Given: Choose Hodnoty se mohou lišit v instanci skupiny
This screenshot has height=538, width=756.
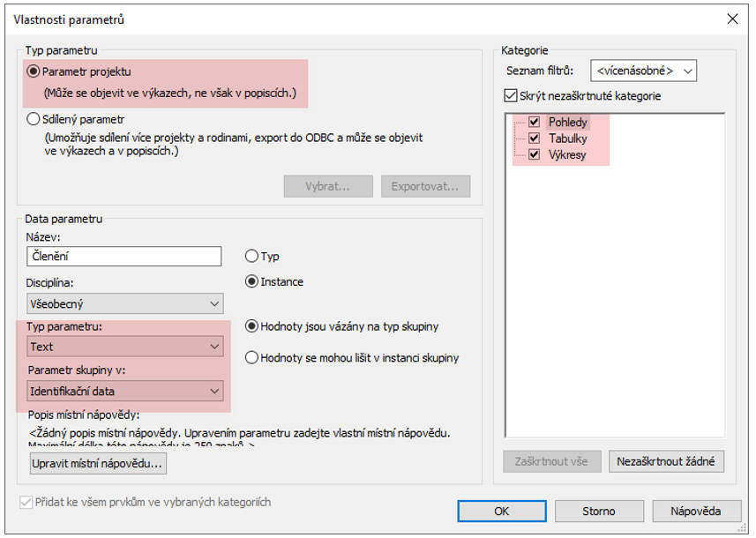Looking at the screenshot, I should pos(251,358).
